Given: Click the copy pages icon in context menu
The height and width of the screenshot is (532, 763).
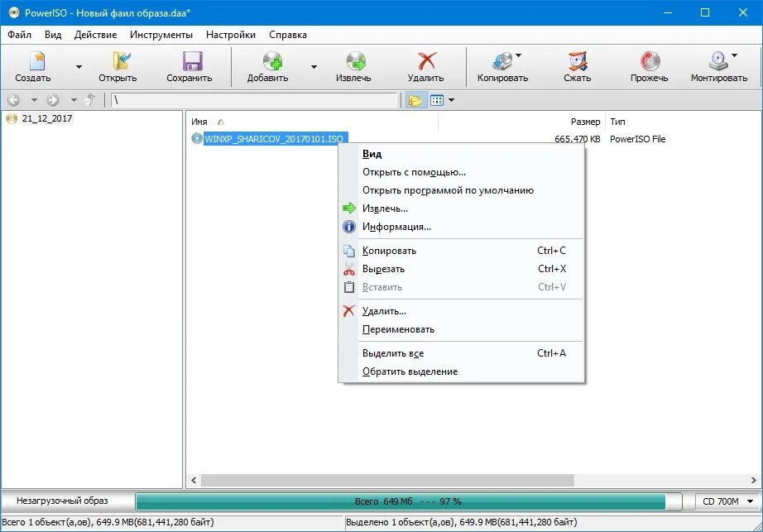Looking at the screenshot, I should coord(349,251).
